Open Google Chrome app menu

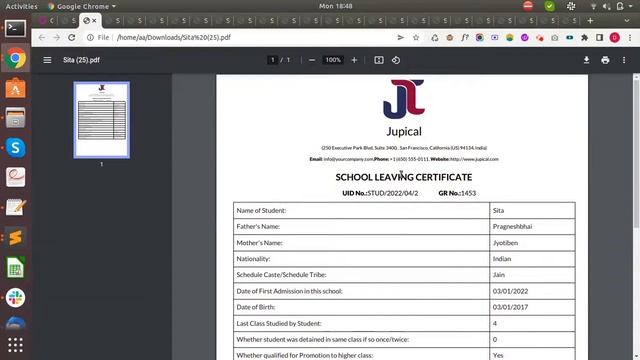[82, 6]
